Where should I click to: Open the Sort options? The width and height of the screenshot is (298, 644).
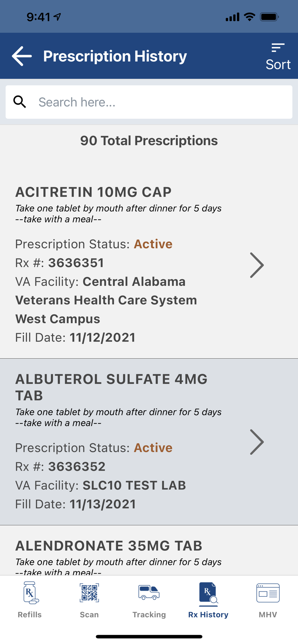278,57
